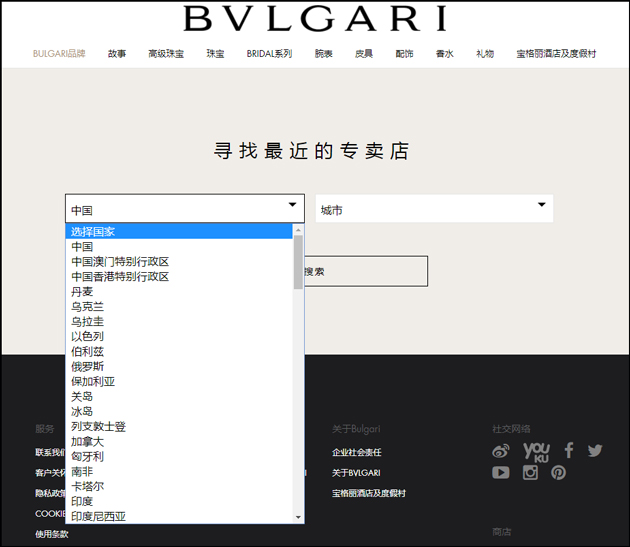This screenshot has width=630, height=547.
Task: Select 加拿大 from country list
Action: pos(179,442)
